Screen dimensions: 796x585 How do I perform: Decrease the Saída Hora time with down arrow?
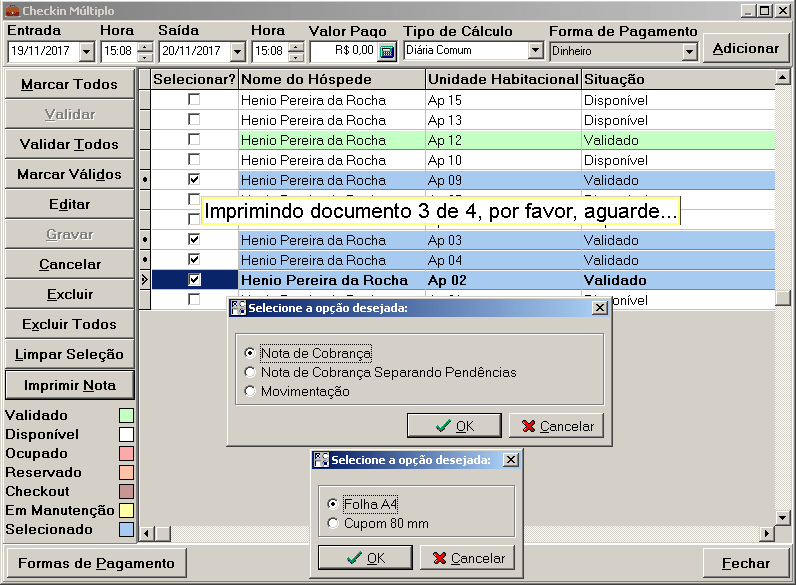point(296,56)
